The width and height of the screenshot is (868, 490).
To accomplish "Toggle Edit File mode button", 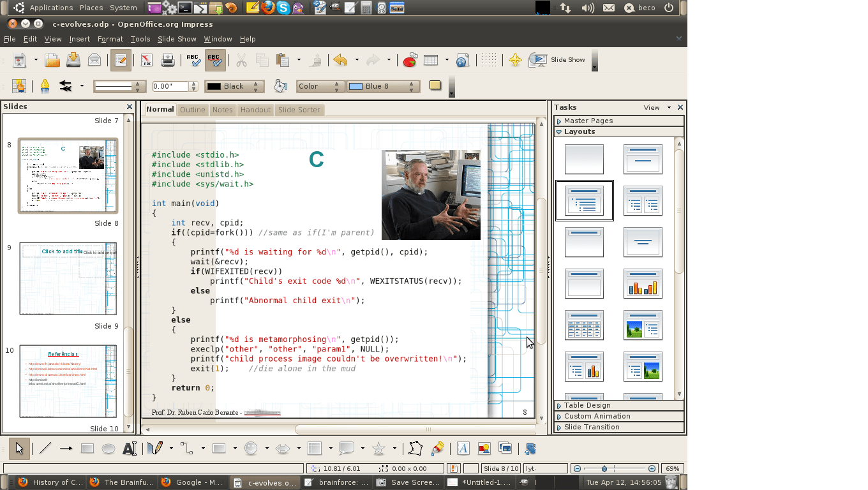I will (121, 60).
